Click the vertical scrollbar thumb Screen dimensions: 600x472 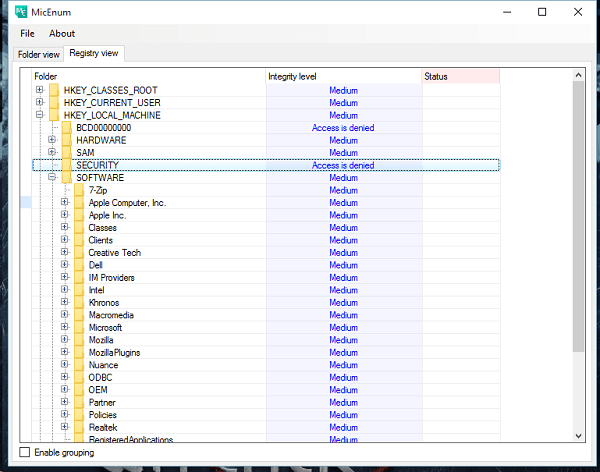pyautogui.click(x=578, y=216)
